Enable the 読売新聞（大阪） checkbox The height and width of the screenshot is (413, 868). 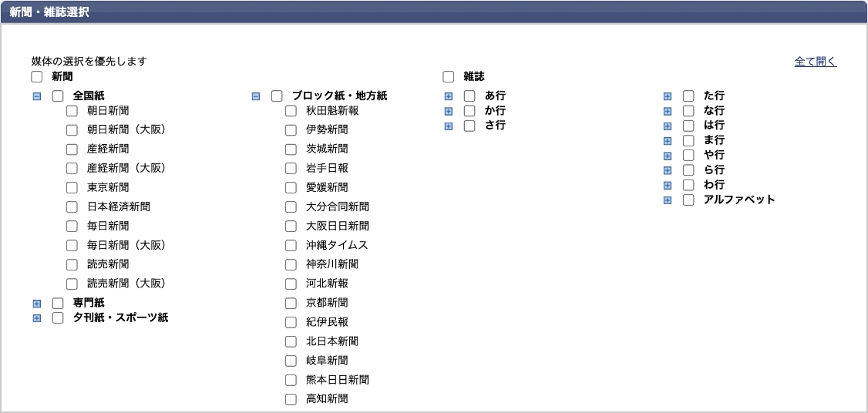[x=72, y=284]
